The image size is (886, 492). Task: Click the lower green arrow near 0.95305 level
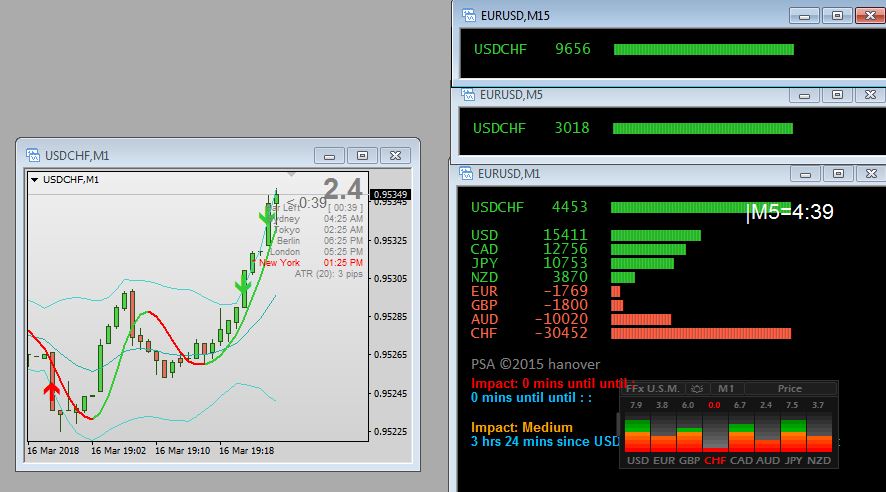[243, 284]
